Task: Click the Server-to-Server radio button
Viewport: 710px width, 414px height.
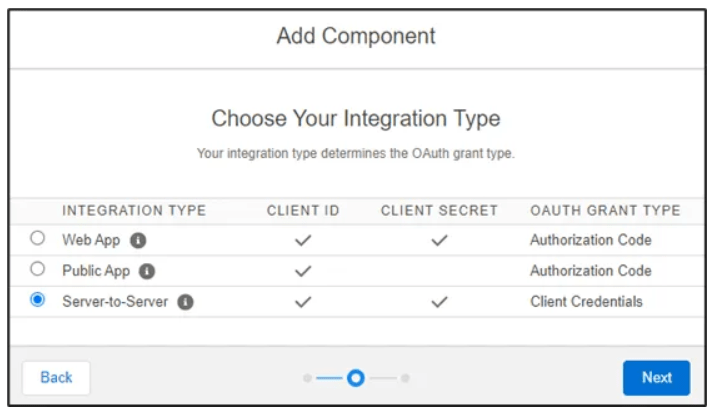Action: point(38,301)
